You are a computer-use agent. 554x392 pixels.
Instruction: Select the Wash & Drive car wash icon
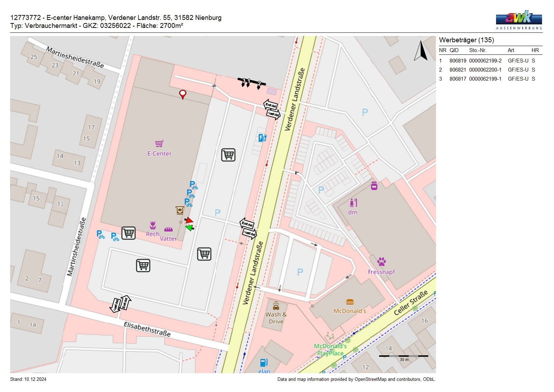coord(276,306)
